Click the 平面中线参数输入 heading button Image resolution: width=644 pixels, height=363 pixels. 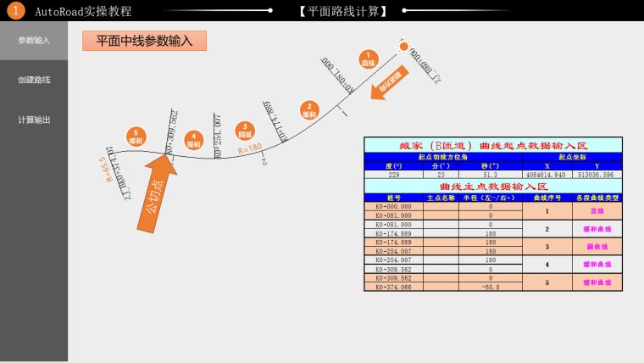144,41
